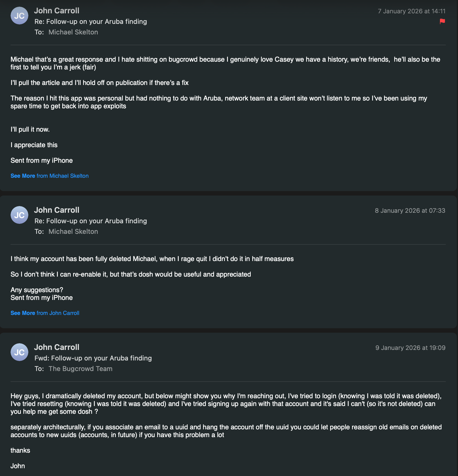Expand See More from John Carroll
Screen dimensions: 458x476
coord(45,313)
